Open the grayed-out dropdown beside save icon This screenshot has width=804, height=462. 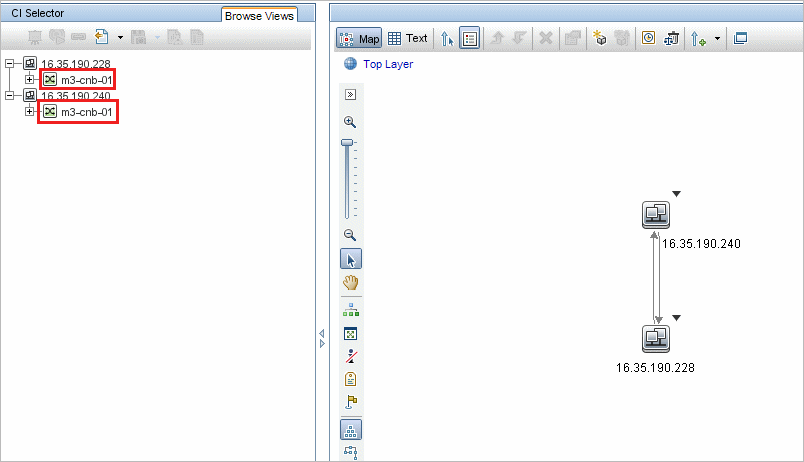click(157, 37)
